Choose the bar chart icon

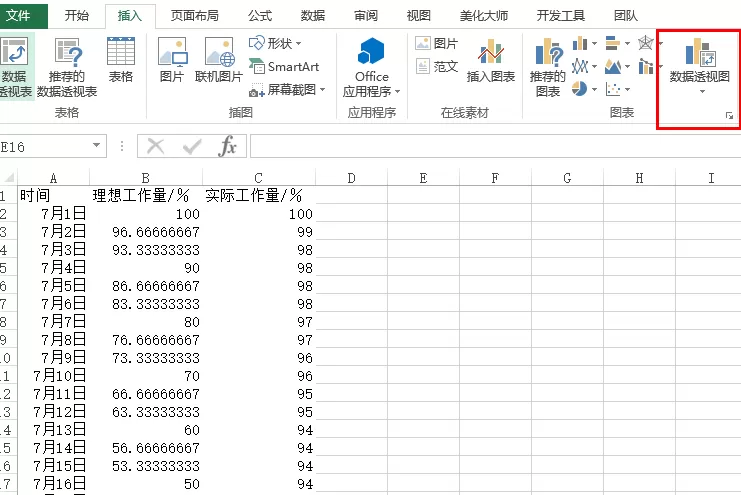point(612,43)
